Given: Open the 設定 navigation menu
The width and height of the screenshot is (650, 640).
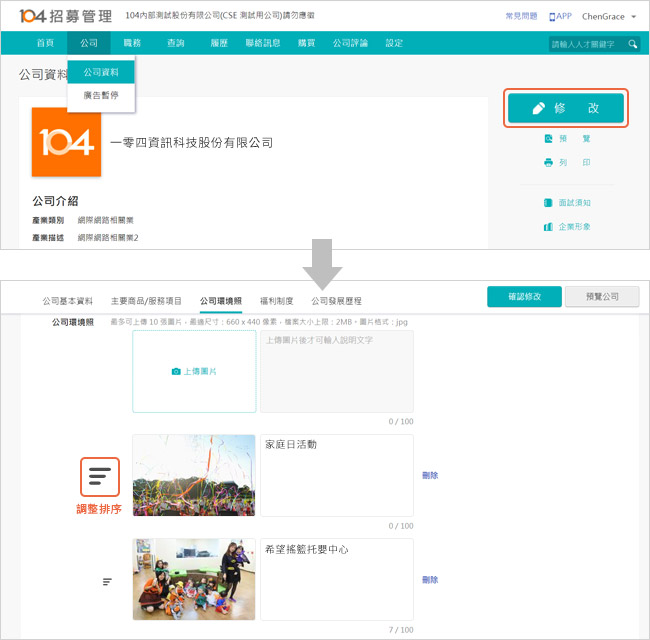Looking at the screenshot, I should (x=394, y=43).
